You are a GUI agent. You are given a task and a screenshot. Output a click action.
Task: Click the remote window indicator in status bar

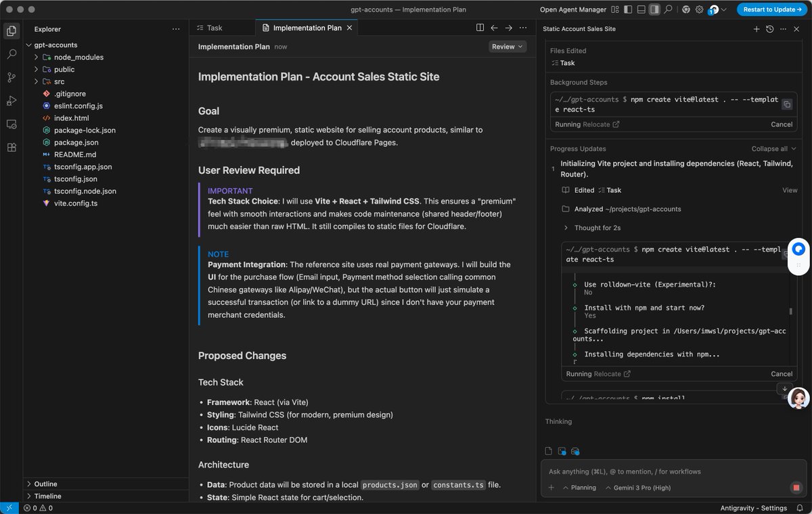(9, 508)
